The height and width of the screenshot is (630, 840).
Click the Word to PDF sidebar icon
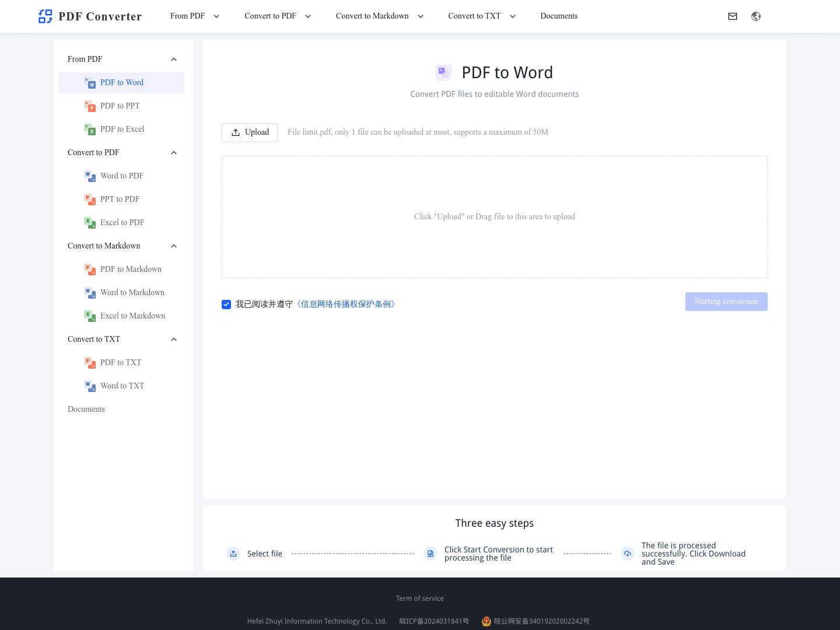pos(90,176)
